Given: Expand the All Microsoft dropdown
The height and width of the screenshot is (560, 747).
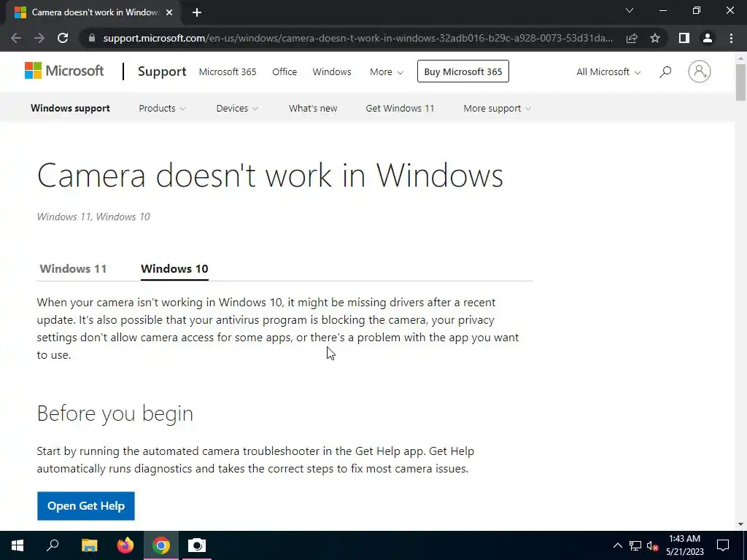Looking at the screenshot, I should pos(608,72).
